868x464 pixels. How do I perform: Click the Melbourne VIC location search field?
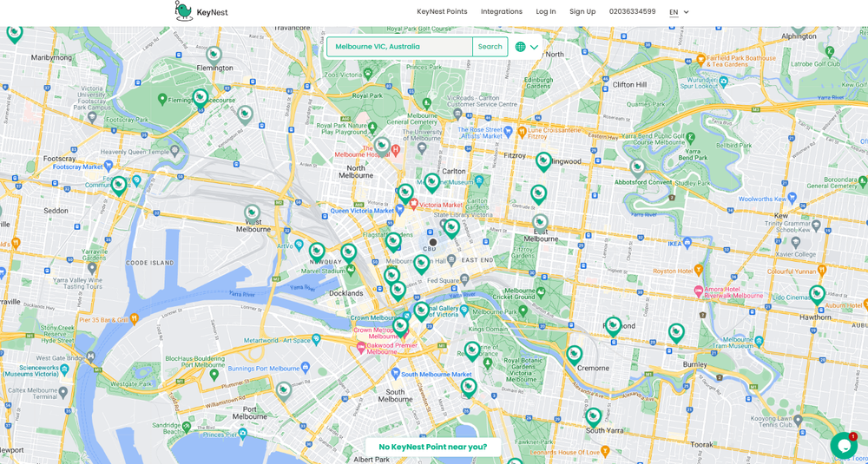[399, 47]
